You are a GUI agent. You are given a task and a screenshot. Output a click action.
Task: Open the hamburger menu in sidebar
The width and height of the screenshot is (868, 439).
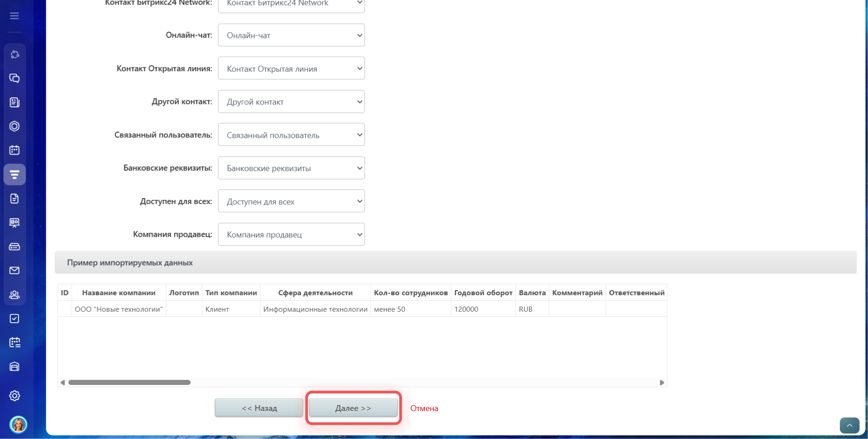(15, 16)
